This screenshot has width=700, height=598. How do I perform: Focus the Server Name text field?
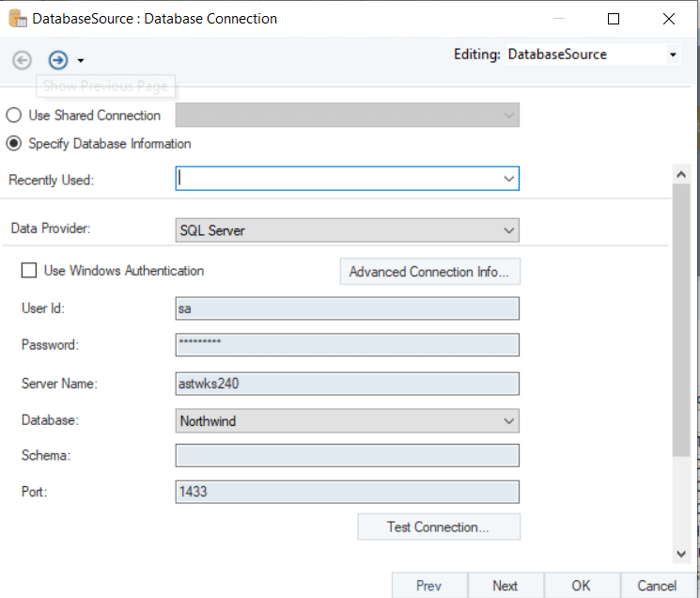[347, 384]
